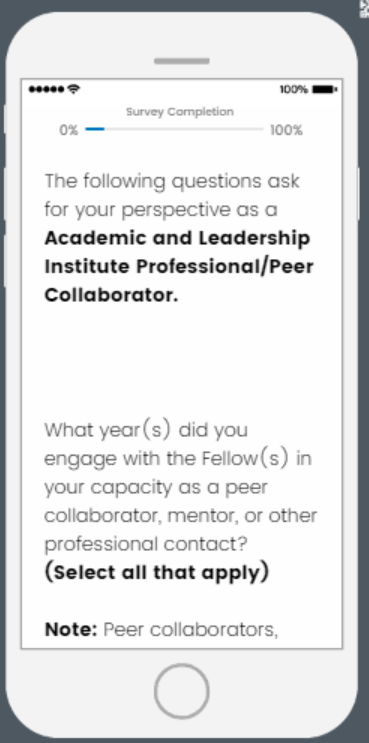
Task: Click the bold 'Note:' label
Action: coord(71,629)
